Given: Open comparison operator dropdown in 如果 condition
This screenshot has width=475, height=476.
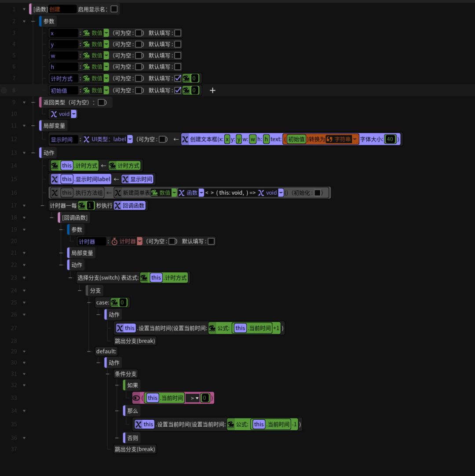Looking at the screenshot, I should click(194, 398).
